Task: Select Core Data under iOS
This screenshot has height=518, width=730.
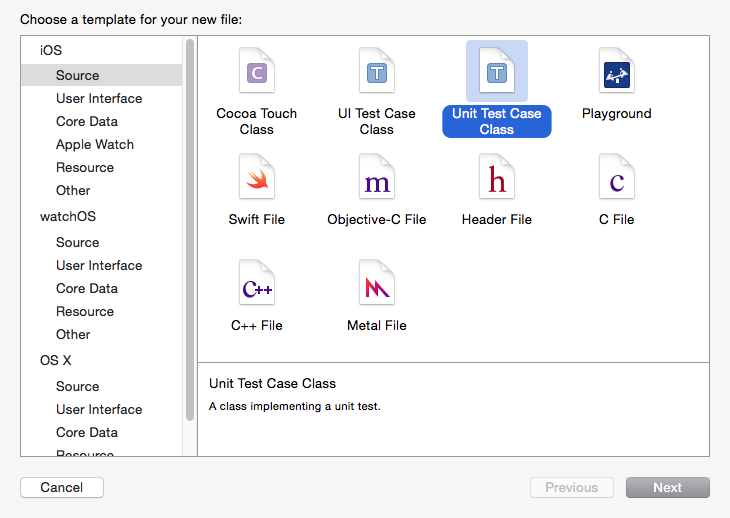Action: (87, 121)
